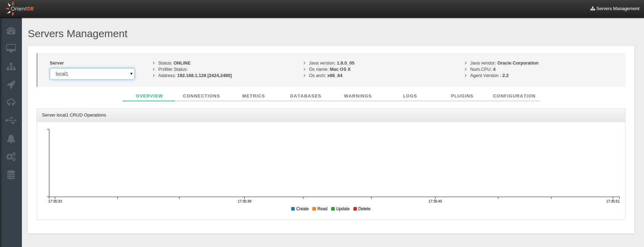Viewport: 644px width, 247px height.
Task: Open the Databases tab
Action: tap(305, 96)
